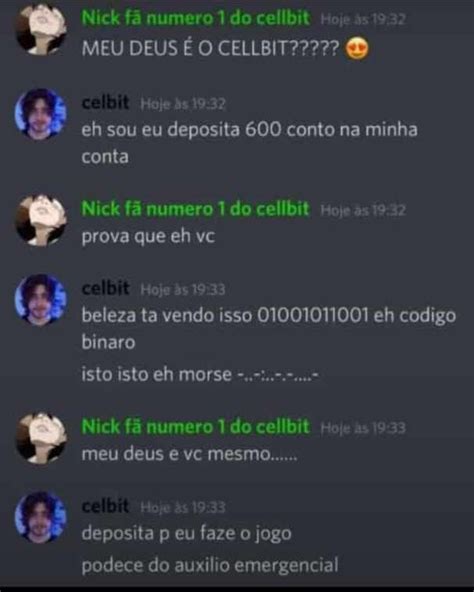
Task: Click the 'meu deus e vc mesmo......' message text
Action: pos(189,454)
